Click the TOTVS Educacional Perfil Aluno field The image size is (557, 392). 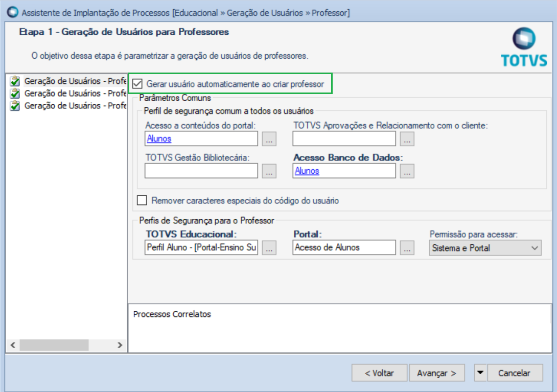coord(201,248)
